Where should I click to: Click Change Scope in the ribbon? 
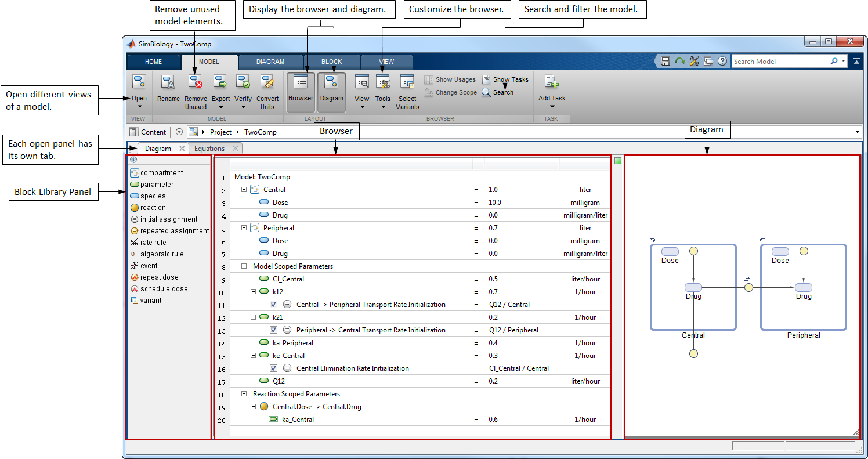coord(450,92)
